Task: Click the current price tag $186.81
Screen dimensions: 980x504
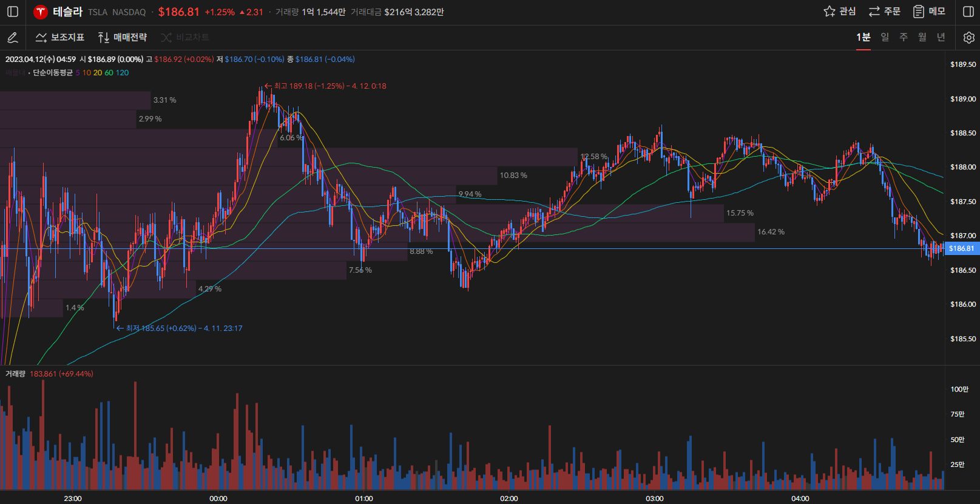Action: [962, 248]
